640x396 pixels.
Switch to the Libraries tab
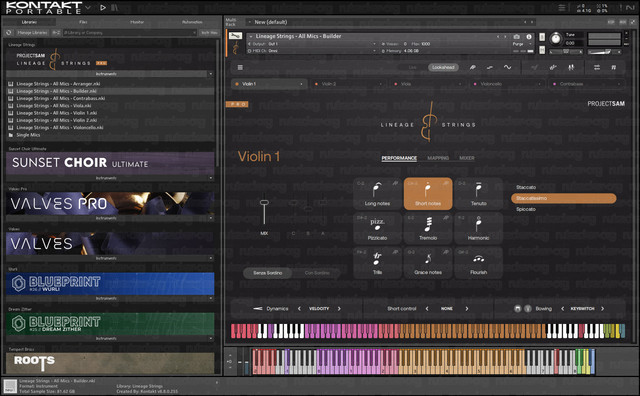(29, 22)
